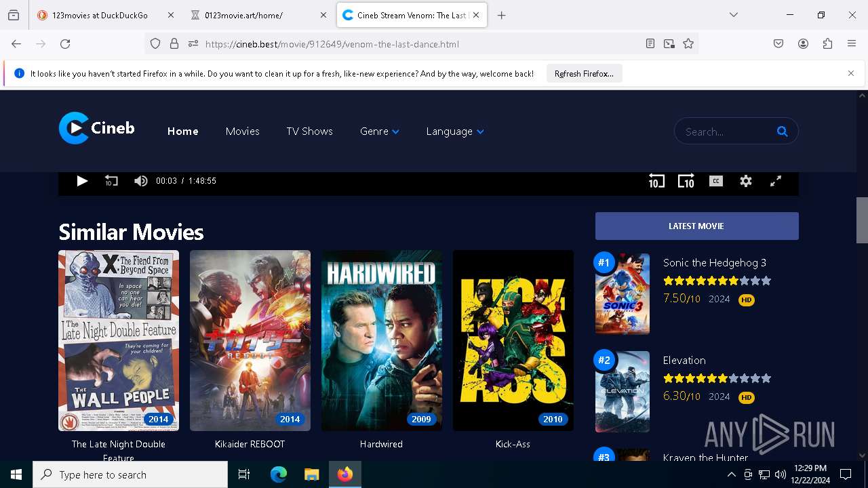Open the extensions puzzle icon
868x488 pixels.
827,44
